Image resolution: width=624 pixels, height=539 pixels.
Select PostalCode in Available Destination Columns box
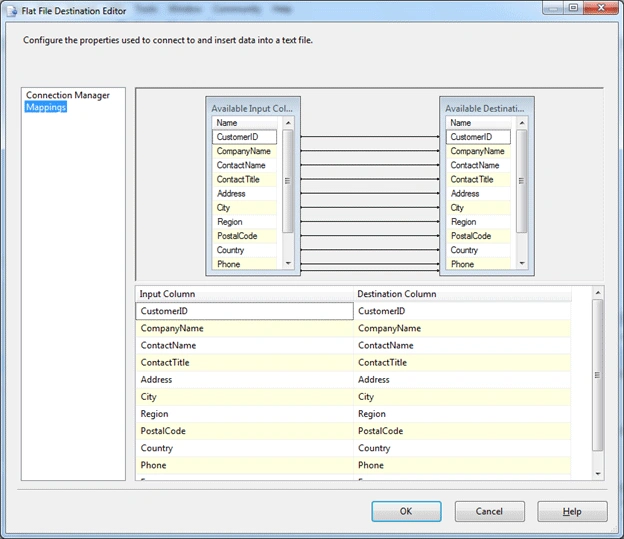click(478, 236)
